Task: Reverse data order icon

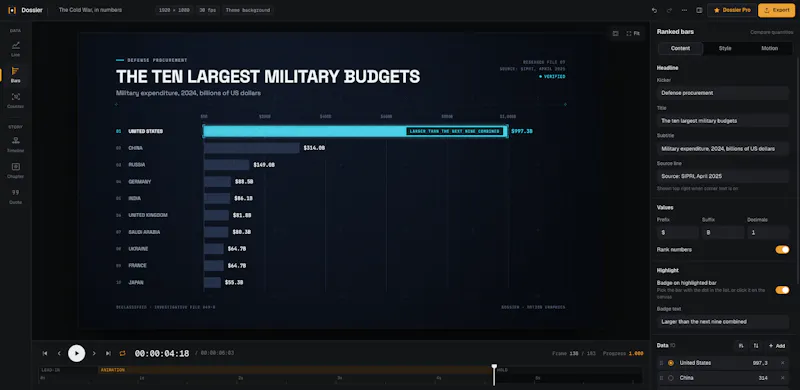Action: [756, 346]
